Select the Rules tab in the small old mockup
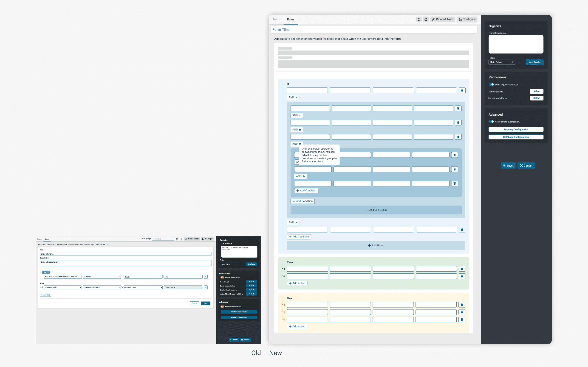The image size is (588, 367). 47,239
